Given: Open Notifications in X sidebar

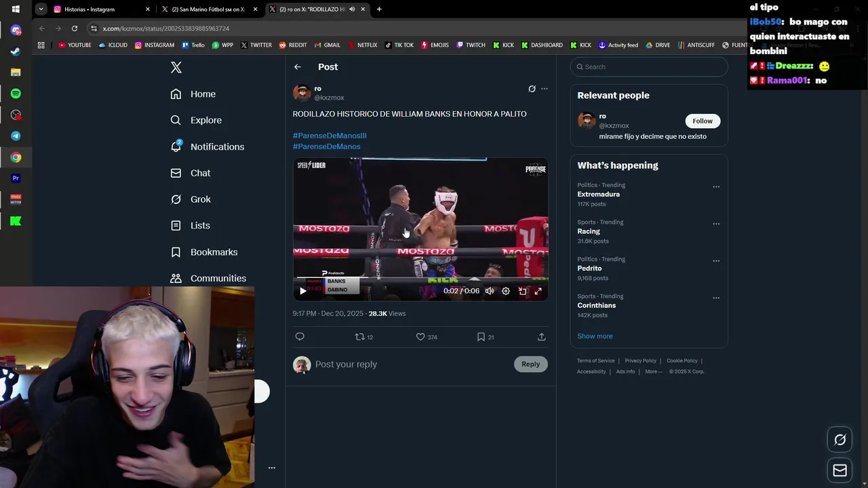Looking at the screenshot, I should tap(207, 146).
